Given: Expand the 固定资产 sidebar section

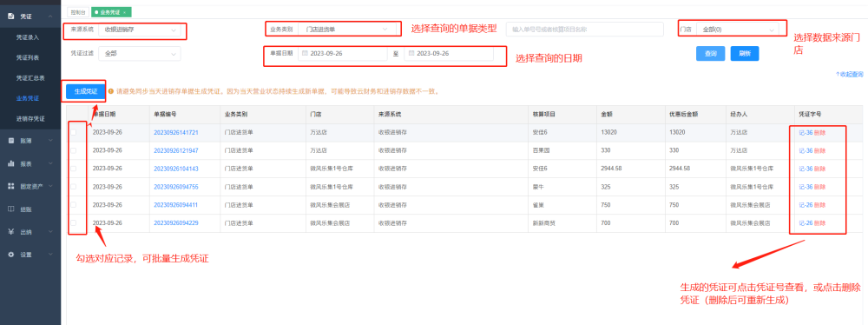Looking at the screenshot, I should pyautogui.click(x=50, y=186).
